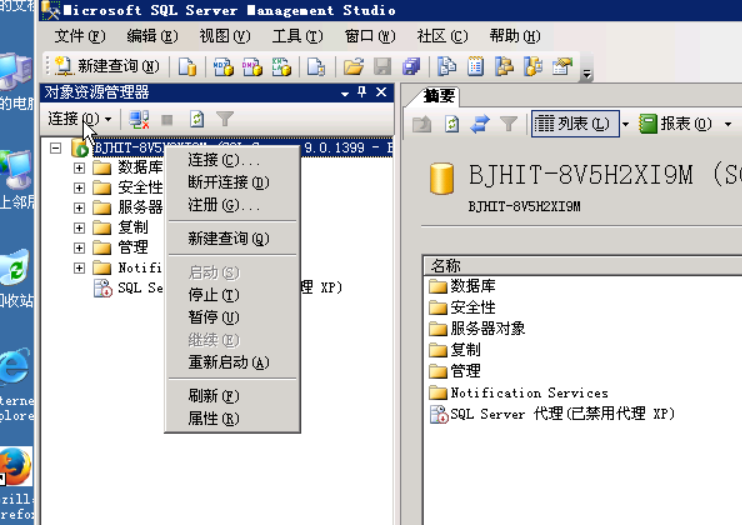Click the Properties Window toolbar icon
This screenshot has width=742, height=525.
coord(563,66)
